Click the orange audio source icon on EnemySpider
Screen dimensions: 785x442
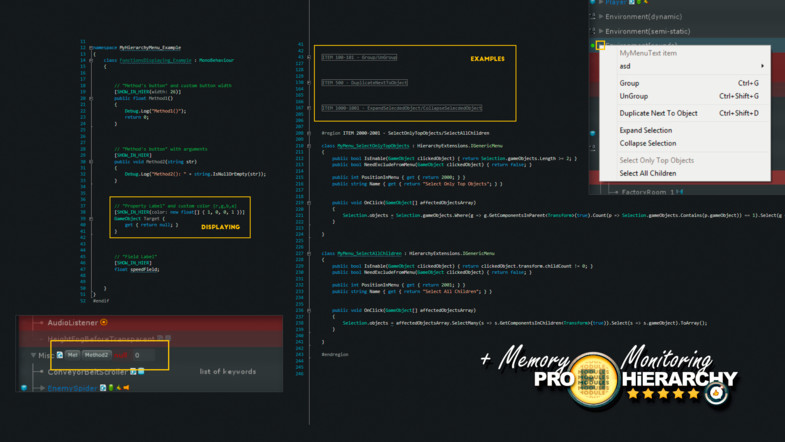coord(126,387)
